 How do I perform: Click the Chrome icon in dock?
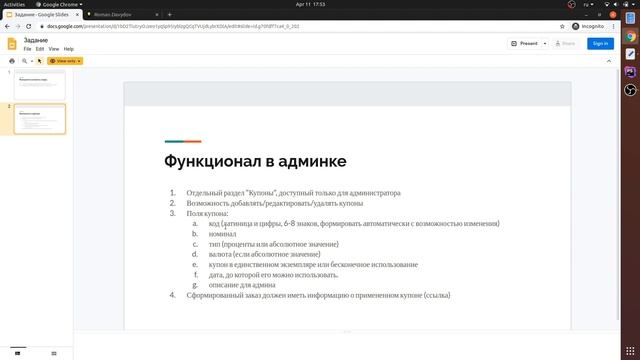pos(630,36)
